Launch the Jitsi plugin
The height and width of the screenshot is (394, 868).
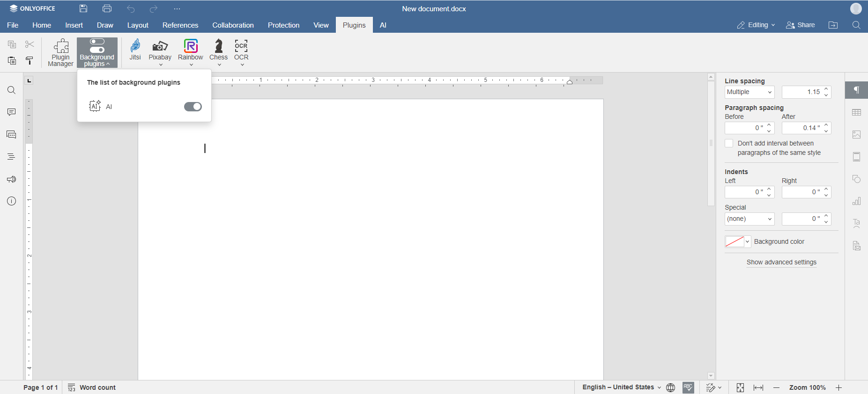click(135, 50)
